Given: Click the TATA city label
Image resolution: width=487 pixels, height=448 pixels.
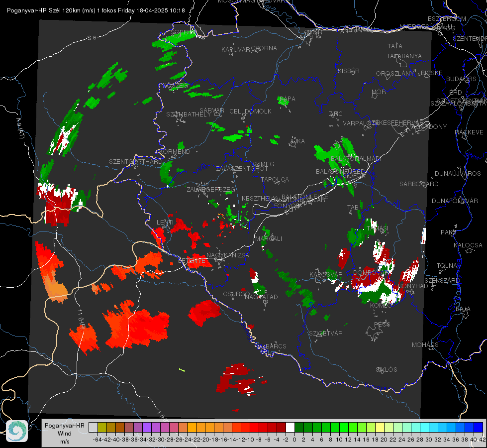Looking at the screenshot, I should click(x=395, y=46).
